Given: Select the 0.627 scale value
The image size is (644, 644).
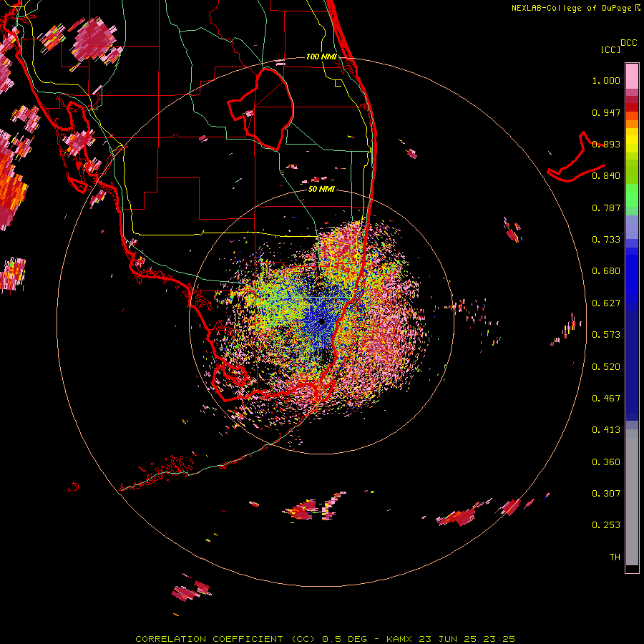Looking at the screenshot, I should point(606,303).
